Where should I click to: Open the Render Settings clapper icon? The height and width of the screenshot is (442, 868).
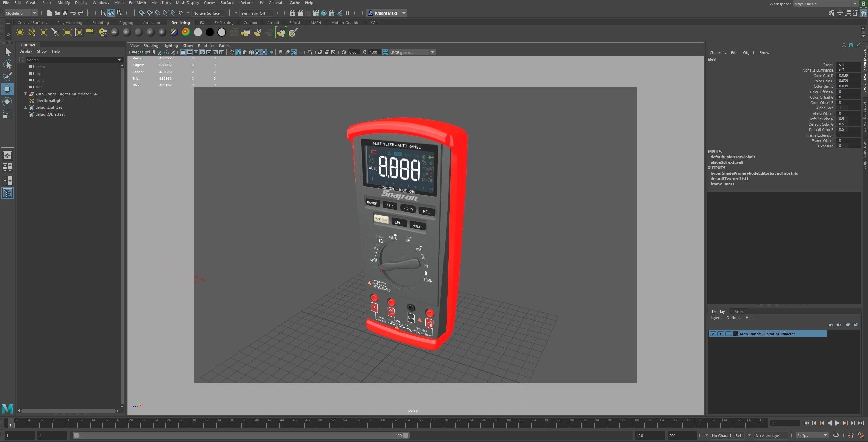click(316, 13)
